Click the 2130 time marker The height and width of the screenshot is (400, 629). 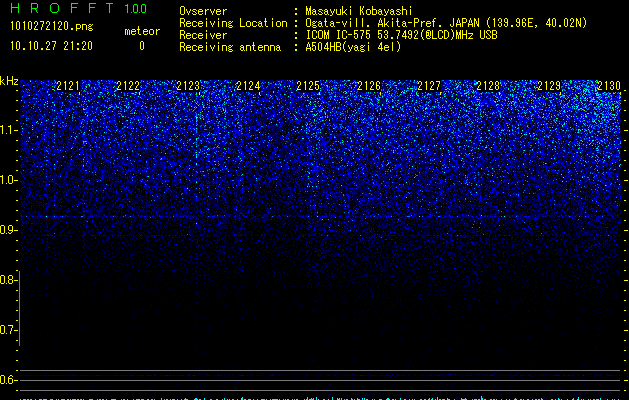tap(609, 86)
